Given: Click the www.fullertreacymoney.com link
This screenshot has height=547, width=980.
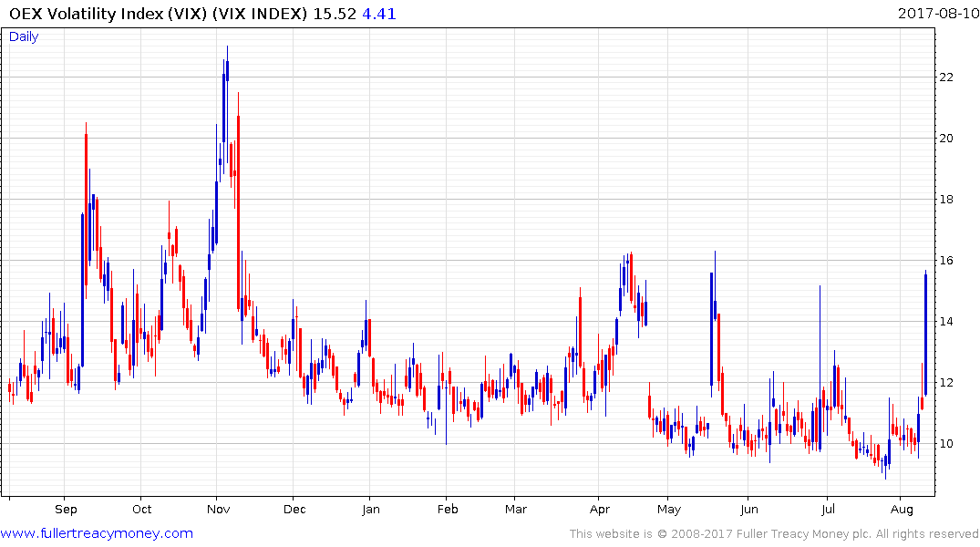Looking at the screenshot, I should click(x=97, y=533).
